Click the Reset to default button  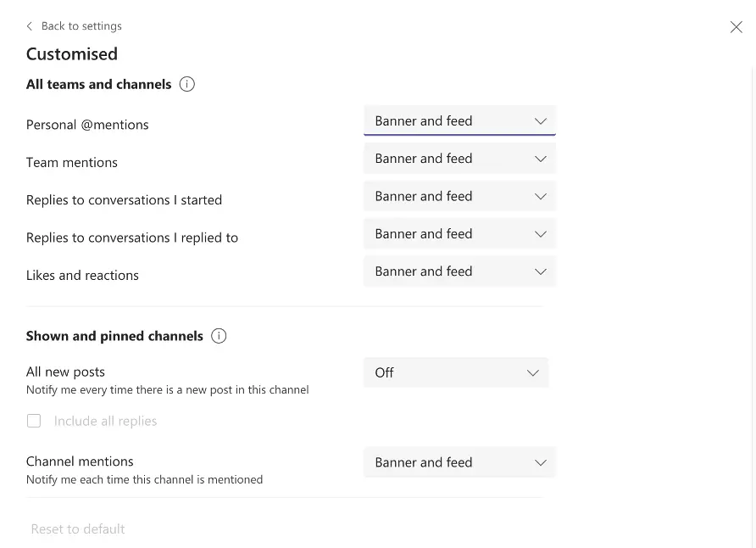pos(78,529)
